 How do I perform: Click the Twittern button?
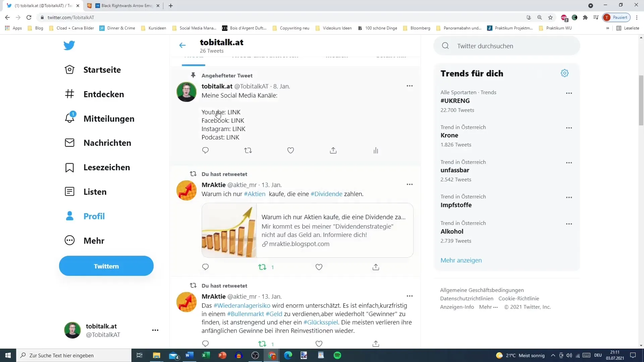click(106, 266)
